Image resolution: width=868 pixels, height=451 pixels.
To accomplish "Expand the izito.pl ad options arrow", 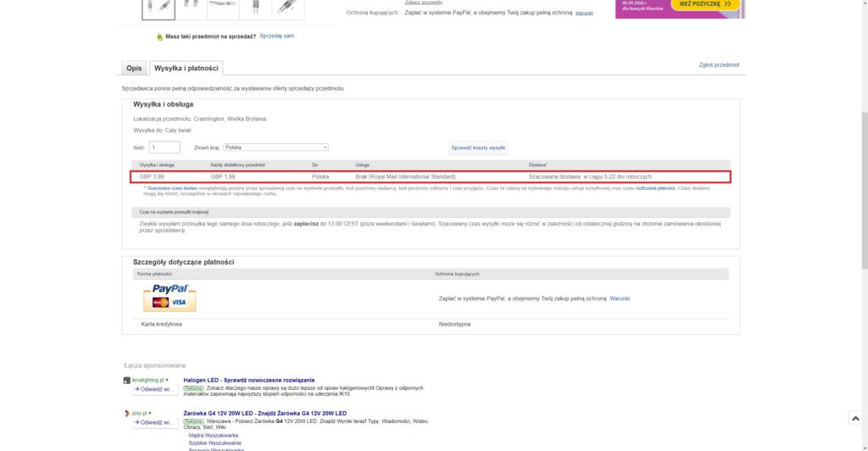I will [150, 413].
